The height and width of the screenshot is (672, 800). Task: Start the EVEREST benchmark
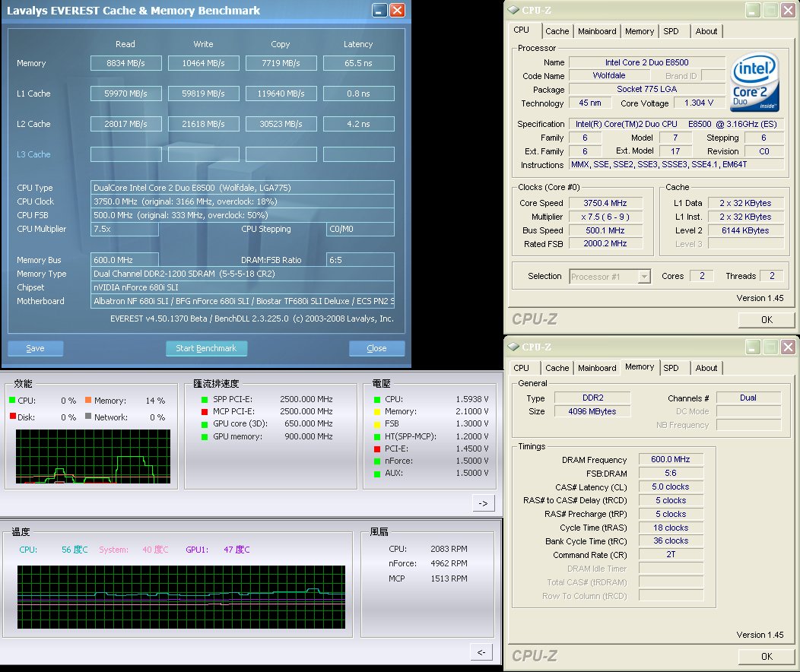[x=206, y=348]
